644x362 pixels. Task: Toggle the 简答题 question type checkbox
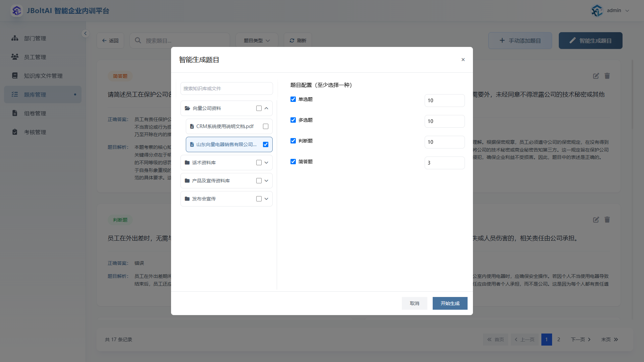293,162
